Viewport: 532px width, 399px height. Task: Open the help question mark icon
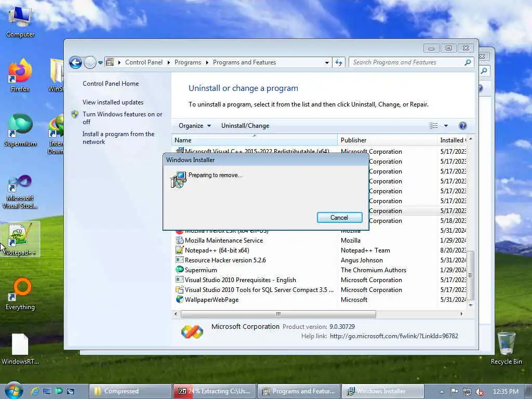click(462, 126)
